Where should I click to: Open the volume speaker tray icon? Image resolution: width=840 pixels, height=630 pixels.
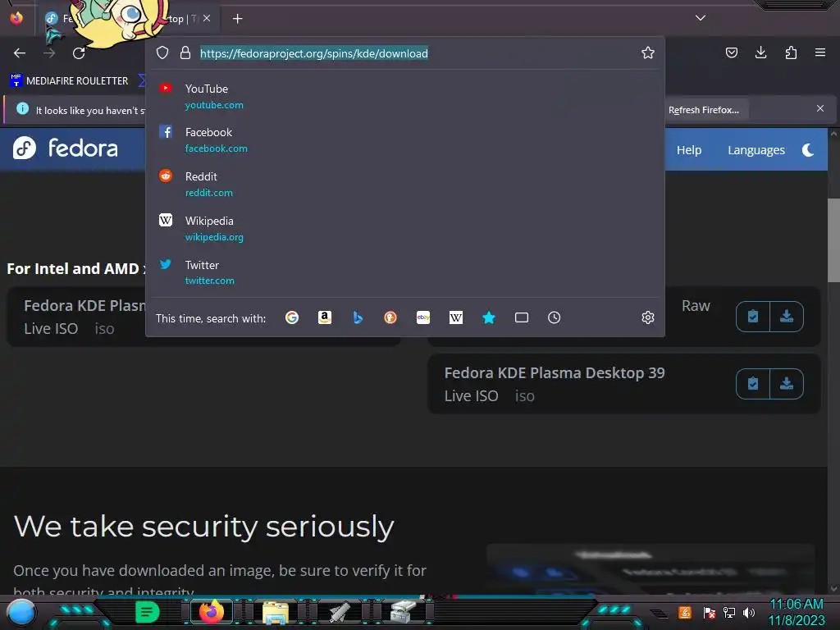[749, 612]
